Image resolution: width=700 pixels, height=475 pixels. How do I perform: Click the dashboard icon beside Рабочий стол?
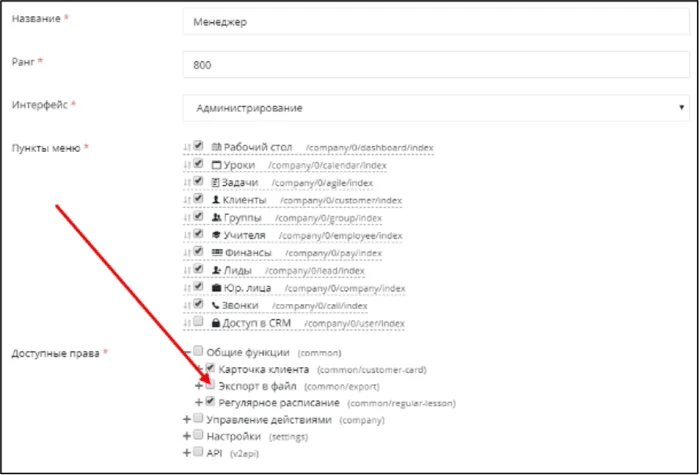[216, 147]
